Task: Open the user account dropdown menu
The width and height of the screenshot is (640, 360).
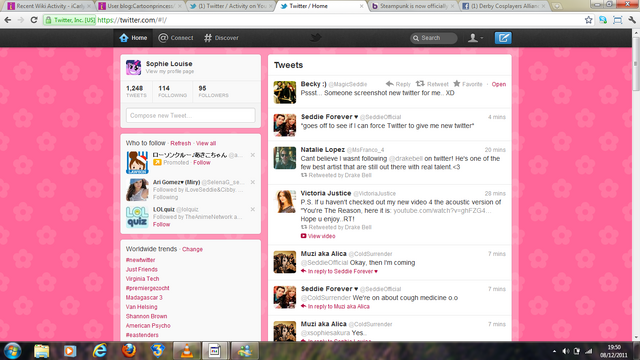Action: (475, 38)
